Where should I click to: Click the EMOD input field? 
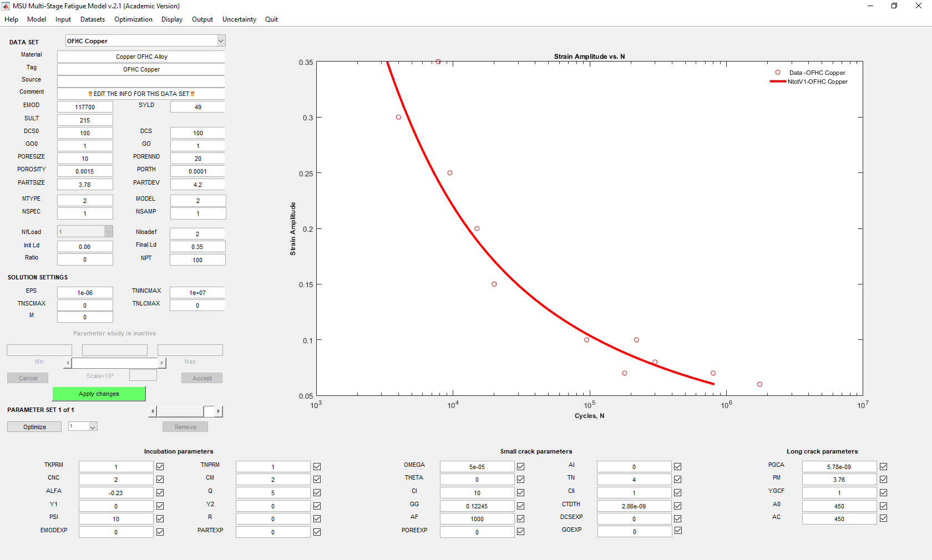coord(85,107)
